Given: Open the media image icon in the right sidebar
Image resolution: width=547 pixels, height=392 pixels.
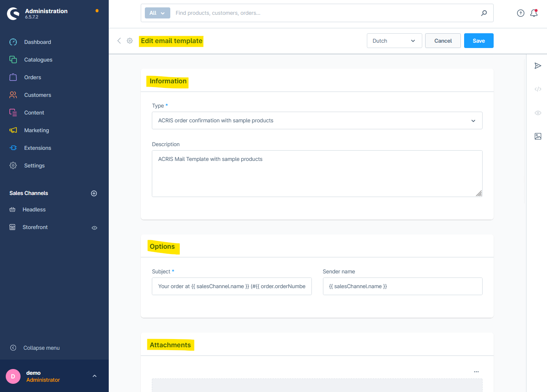Looking at the screenshot, I should (538, 136).
